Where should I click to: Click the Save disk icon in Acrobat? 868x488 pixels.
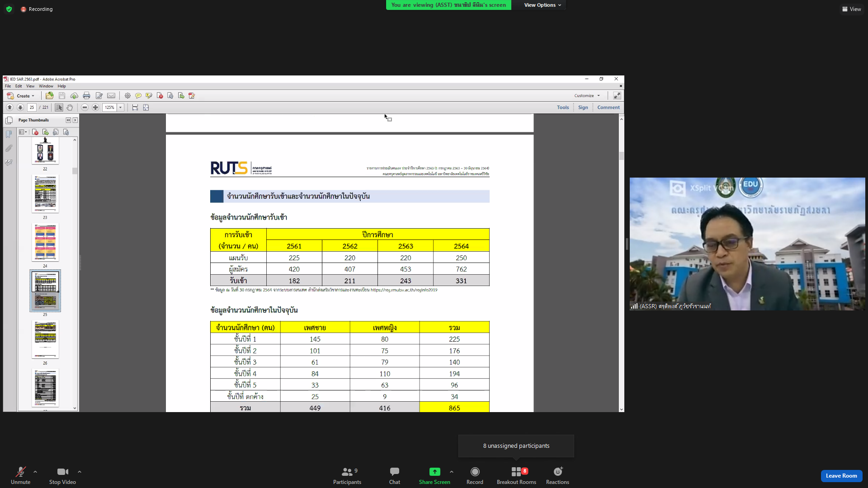62,96
